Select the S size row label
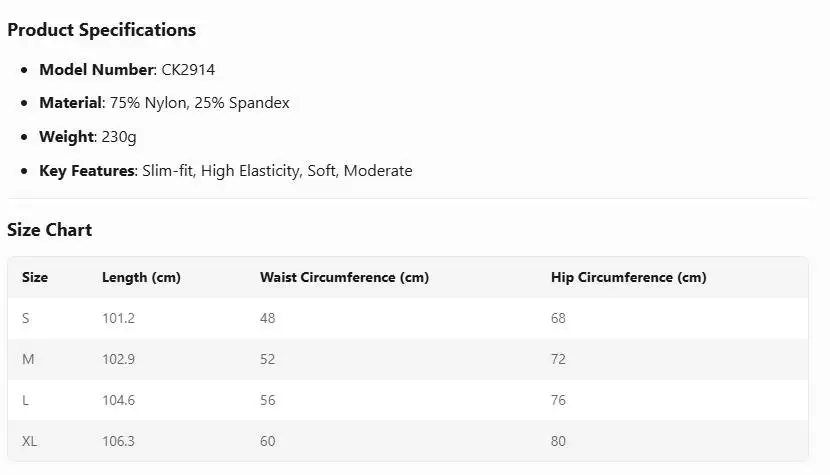Screen dimensions: 830x475 [x=27, y=318]
